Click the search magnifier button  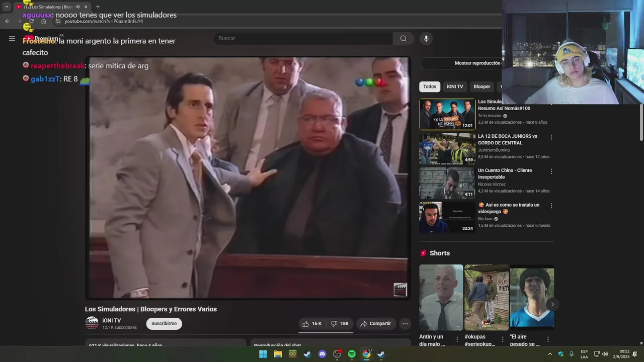pos(404,39)
